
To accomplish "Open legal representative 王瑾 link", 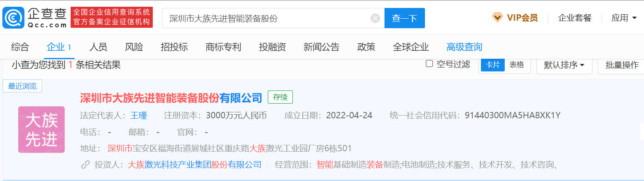I will pyautogui.click(x=138, y=116).
